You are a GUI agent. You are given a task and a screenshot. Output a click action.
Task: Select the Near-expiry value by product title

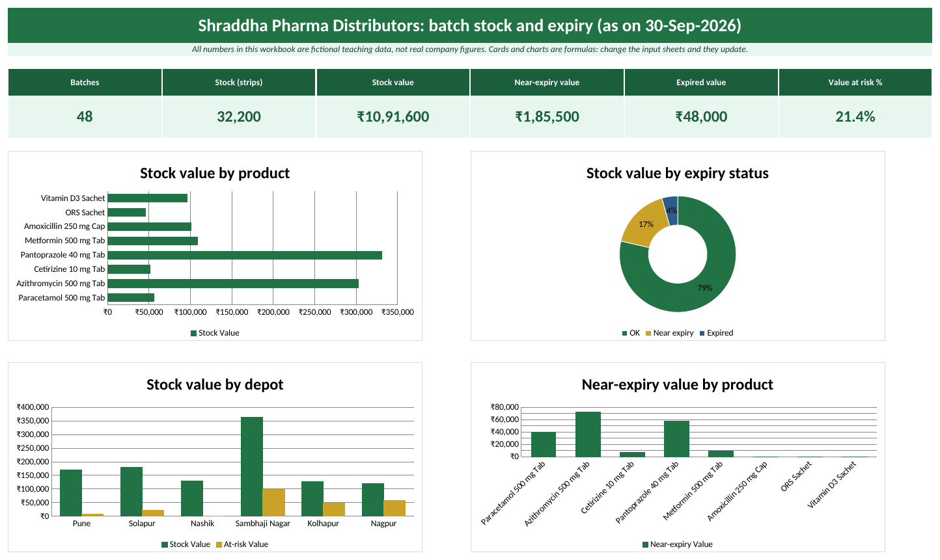678,384
